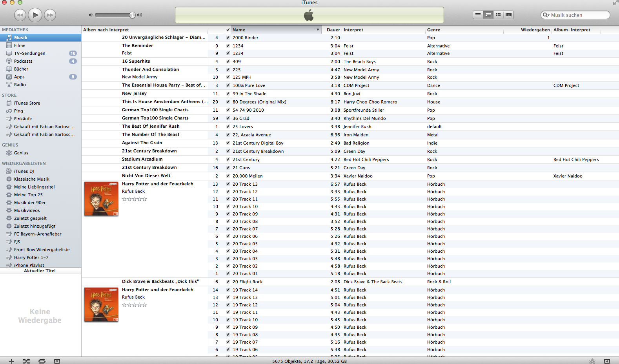Uncheck 99 In The Shade checkbox
Image resolution: width=619 pixels, height=364 pixels.
click(x=228, y=94)
